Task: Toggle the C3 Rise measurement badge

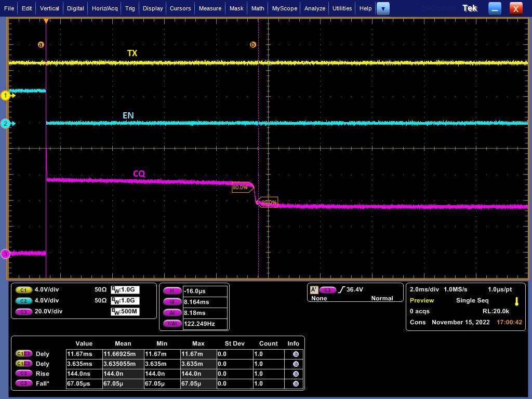Action: pyautogui.click(x=23, y=374)
